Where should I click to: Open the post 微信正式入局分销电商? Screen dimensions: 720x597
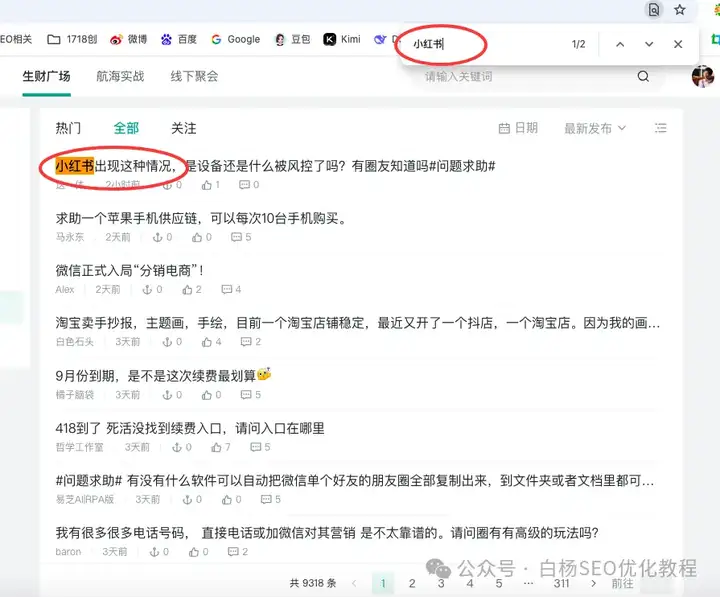pos(130,270)
